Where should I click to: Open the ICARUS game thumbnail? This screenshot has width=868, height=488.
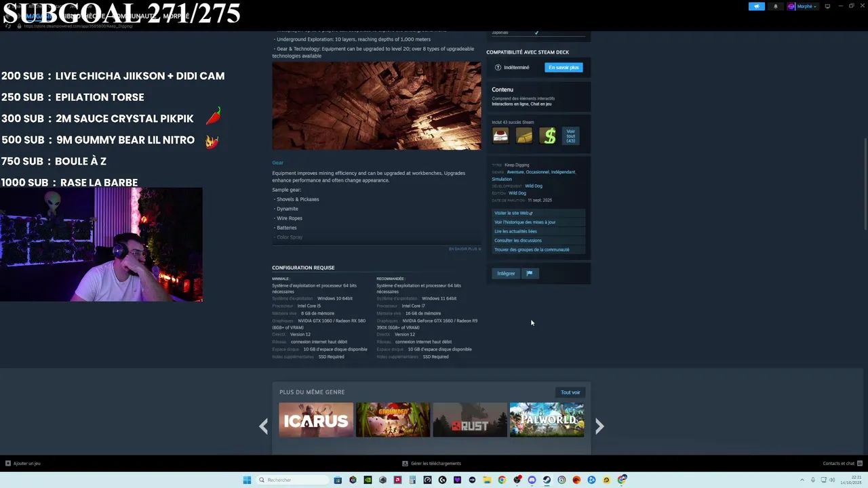click(316, 420)
